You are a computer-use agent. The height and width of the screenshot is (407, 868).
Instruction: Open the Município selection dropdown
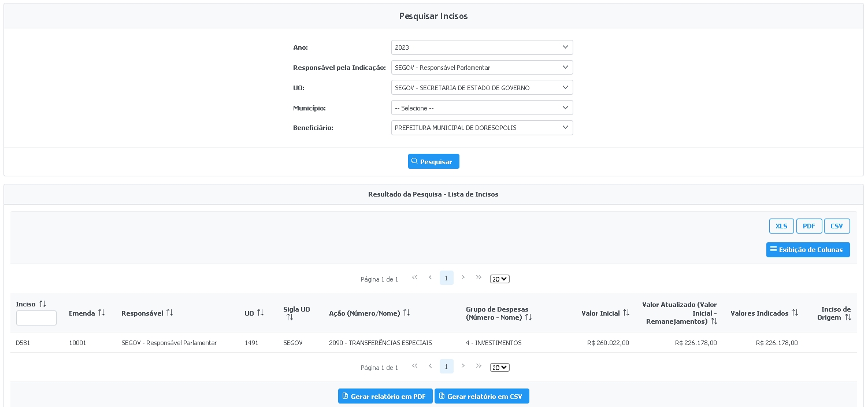[x=481, y=108]
